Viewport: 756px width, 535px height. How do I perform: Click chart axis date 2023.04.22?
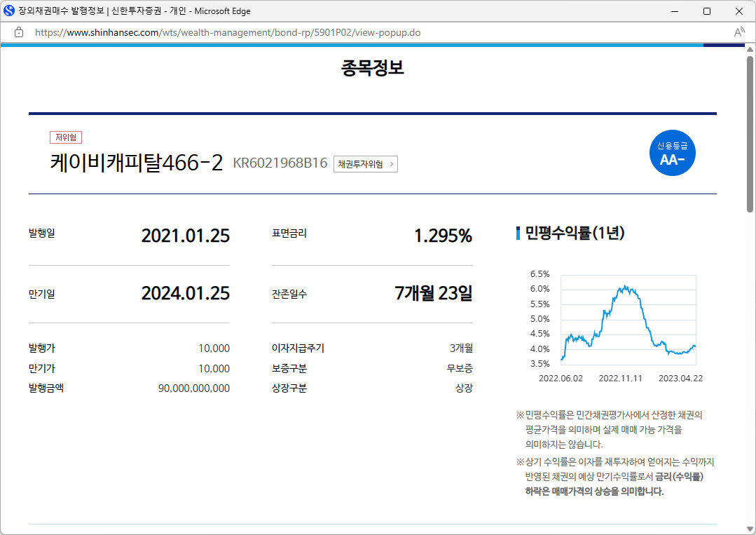pyautogui.click(x=680, y=378)
